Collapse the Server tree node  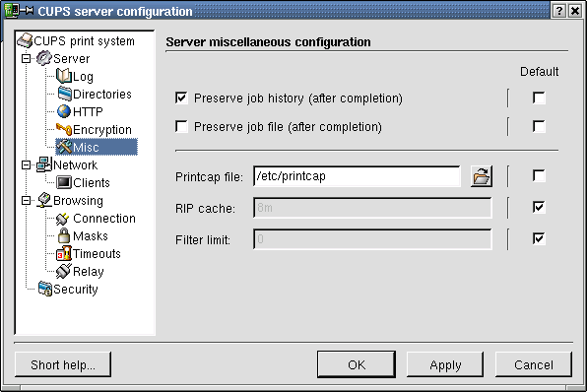click(x=26, y=59)
